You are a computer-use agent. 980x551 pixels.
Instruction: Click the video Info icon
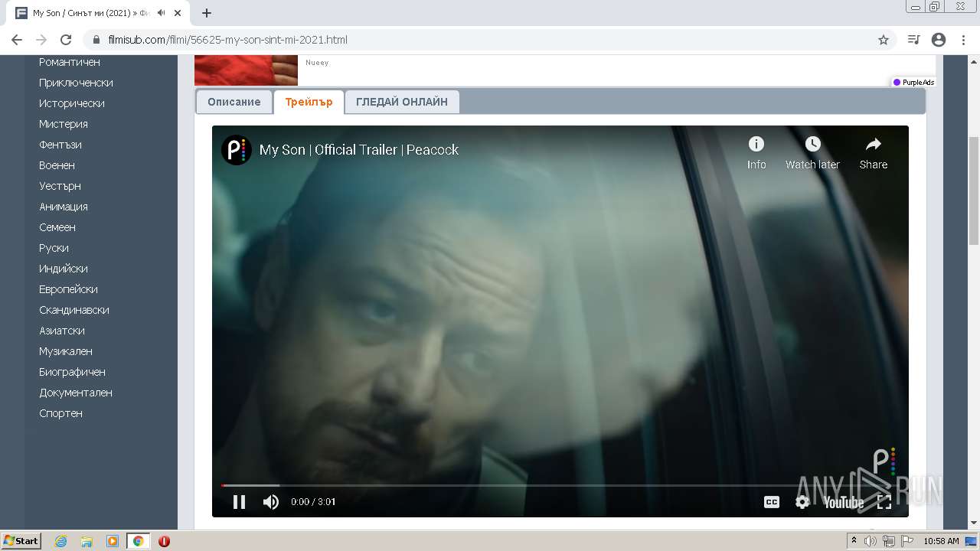click(x=756, y=153)
